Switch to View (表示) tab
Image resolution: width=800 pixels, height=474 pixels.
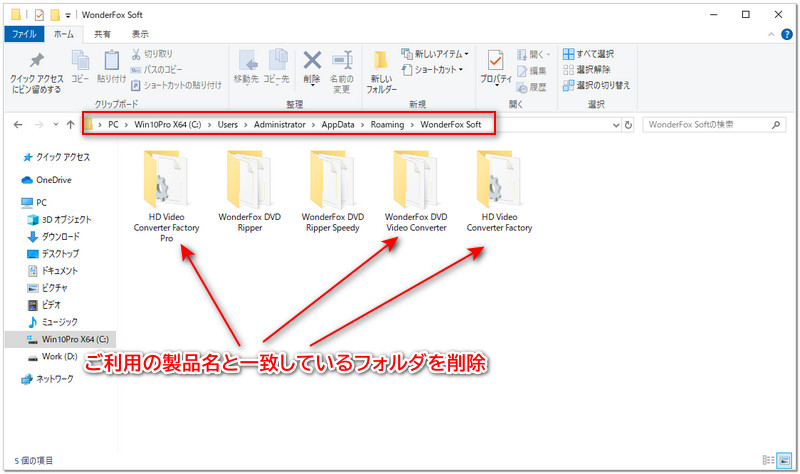[140, 34]
